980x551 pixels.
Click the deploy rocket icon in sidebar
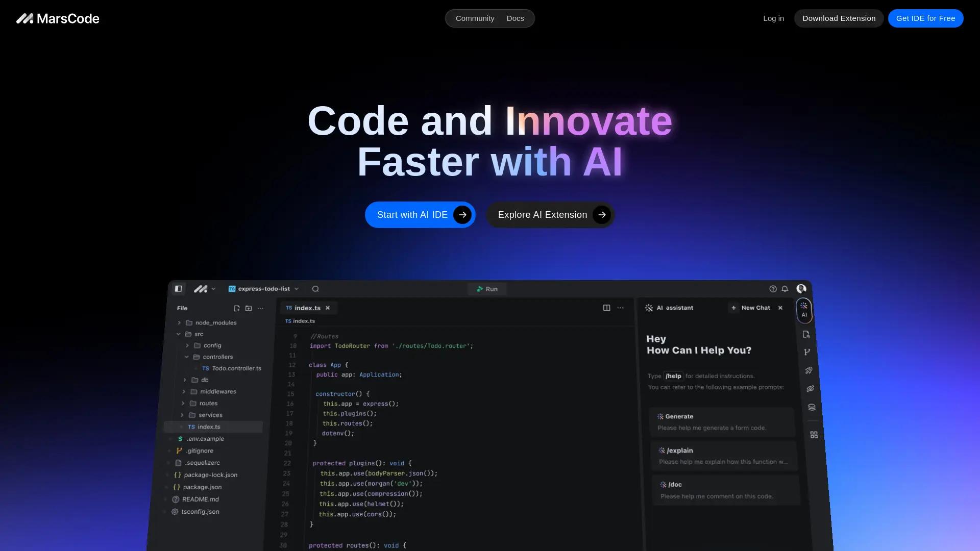click(x=808, y=370)
